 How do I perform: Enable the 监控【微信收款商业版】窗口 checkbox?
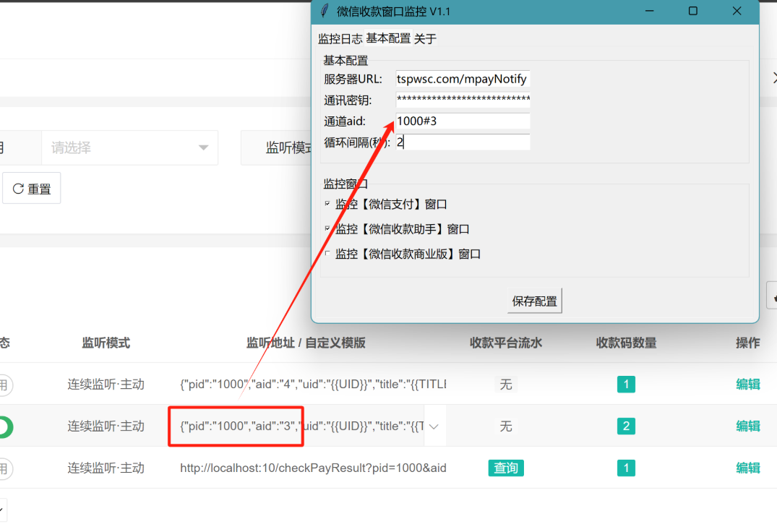pos(327,254)
